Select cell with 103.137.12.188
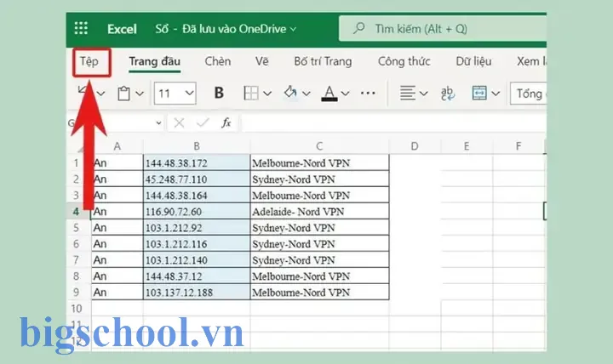 197,293
